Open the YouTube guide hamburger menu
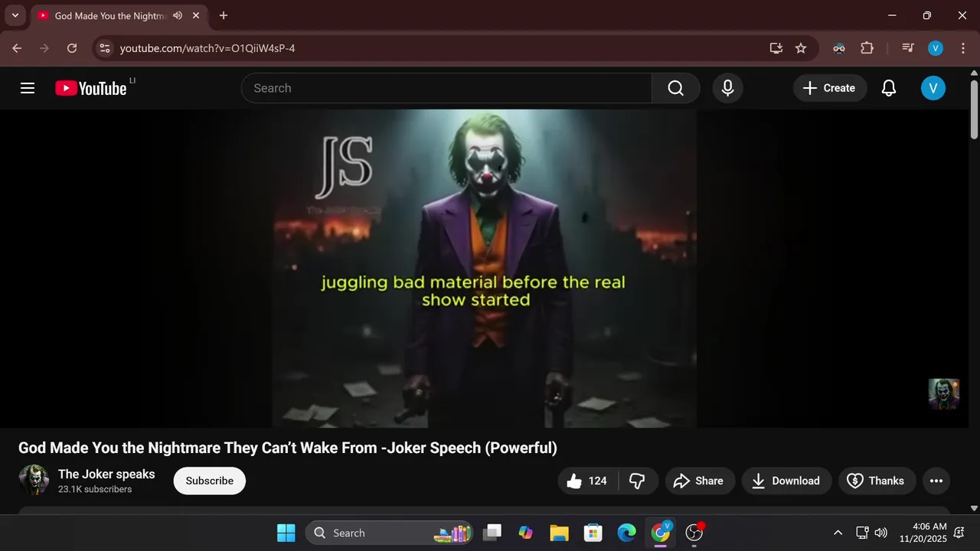 pyautogui.click(x=28, y=88)
